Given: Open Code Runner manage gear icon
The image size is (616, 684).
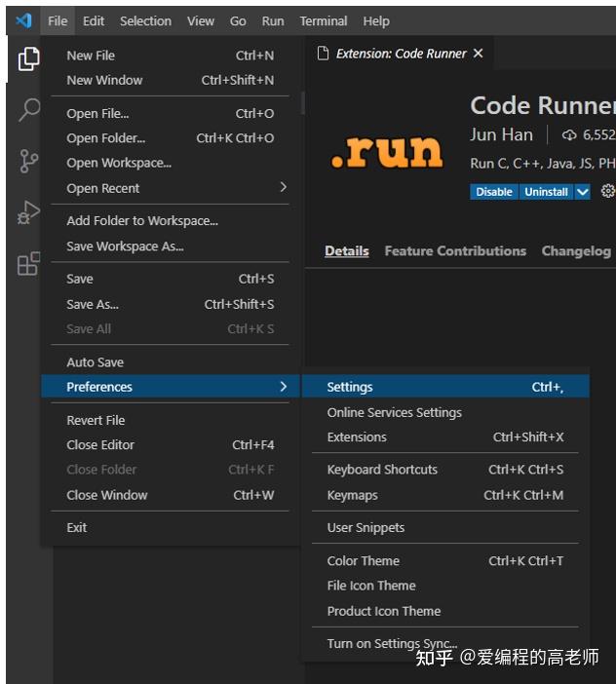Looking at the screenshot, I should pyautogui.click(x=607, y=191).
